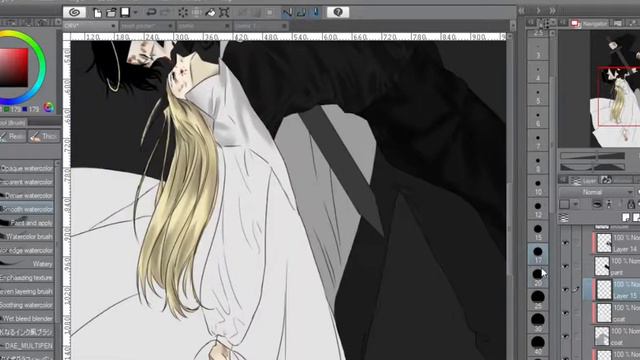Open the Navigator palette tab

tap(589, 24)
